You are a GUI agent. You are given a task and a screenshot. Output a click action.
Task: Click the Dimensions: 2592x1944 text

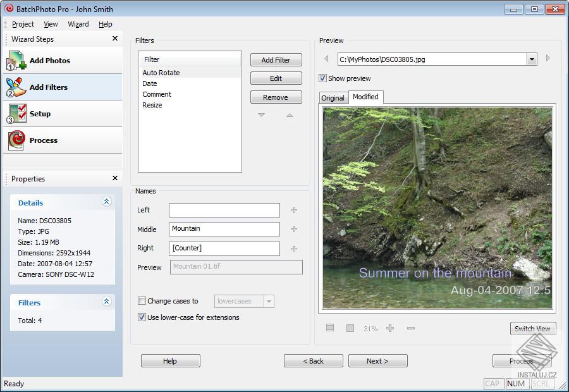pos(54,253)
